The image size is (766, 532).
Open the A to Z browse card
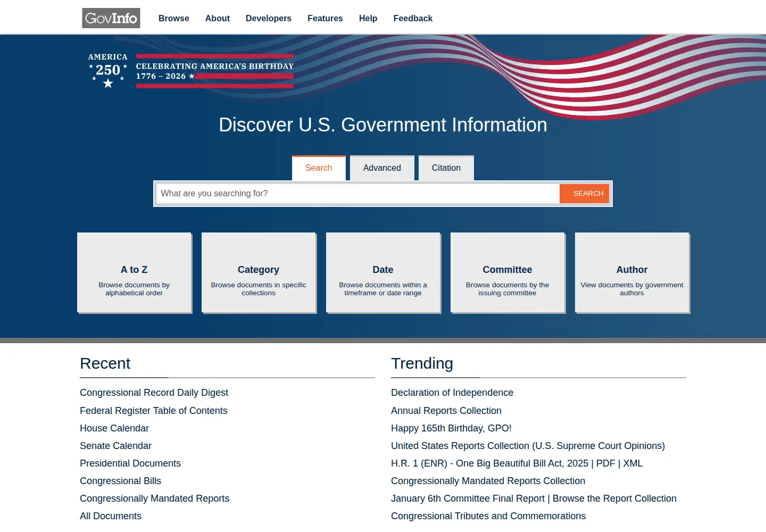point(134,273)
